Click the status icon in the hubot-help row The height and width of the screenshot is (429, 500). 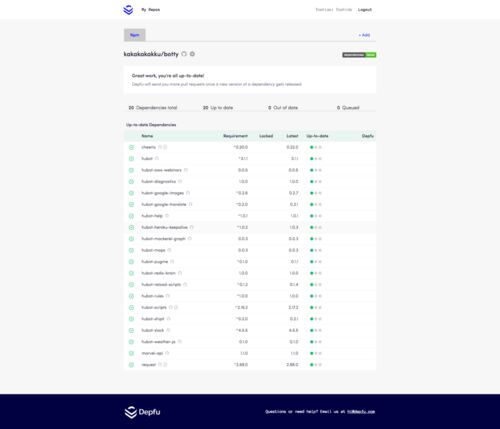[131, 216]
